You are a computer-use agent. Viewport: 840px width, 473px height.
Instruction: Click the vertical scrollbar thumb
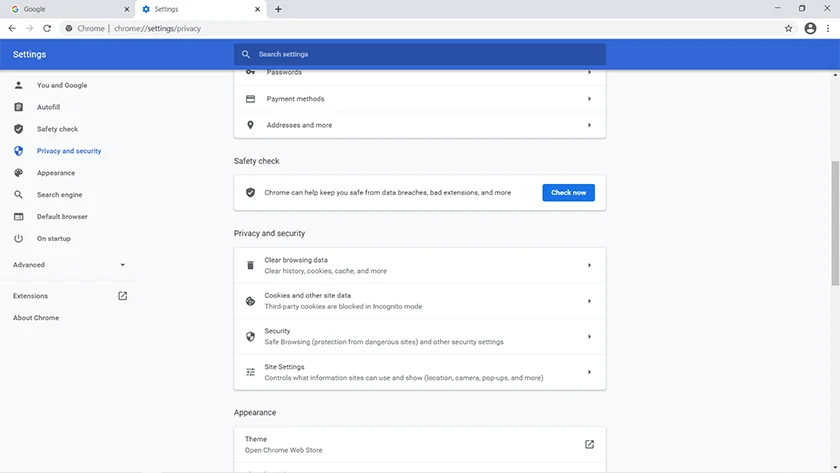(x=835, y=223)
